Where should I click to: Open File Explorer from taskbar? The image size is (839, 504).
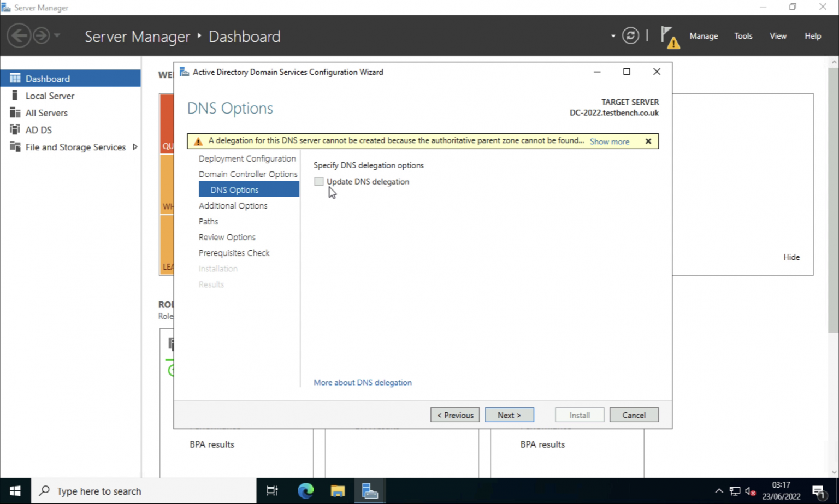(x=338, y=490)
